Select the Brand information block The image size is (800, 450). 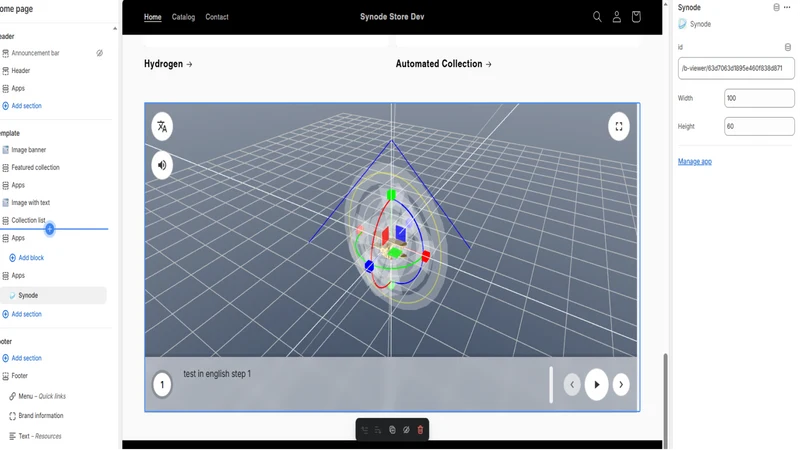click(x=41, y=416)
